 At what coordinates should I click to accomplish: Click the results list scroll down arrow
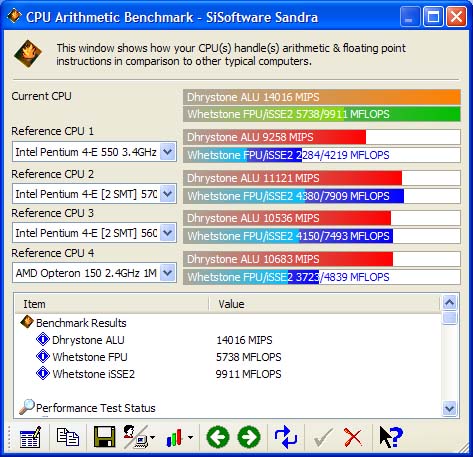pos(450,408)
